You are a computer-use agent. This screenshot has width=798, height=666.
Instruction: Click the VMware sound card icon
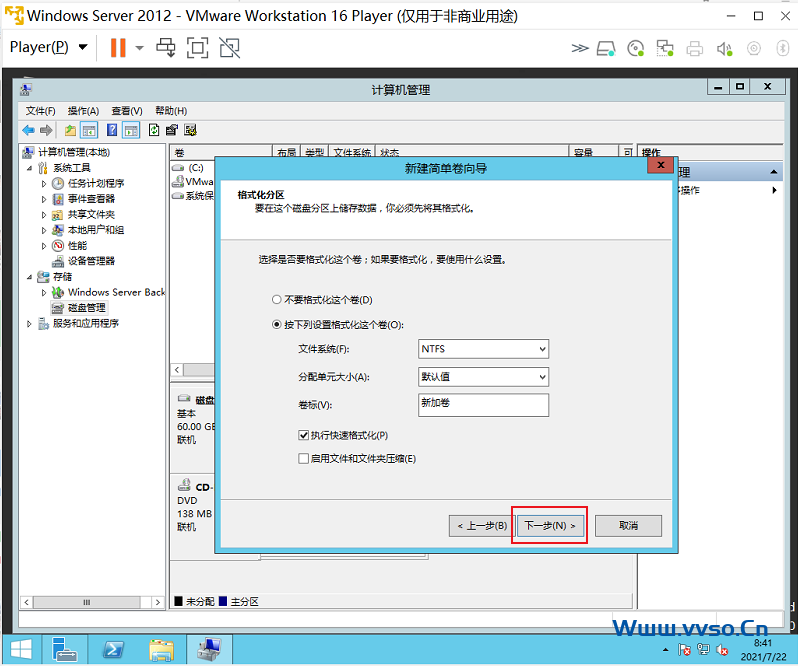[x=724, y=49]
